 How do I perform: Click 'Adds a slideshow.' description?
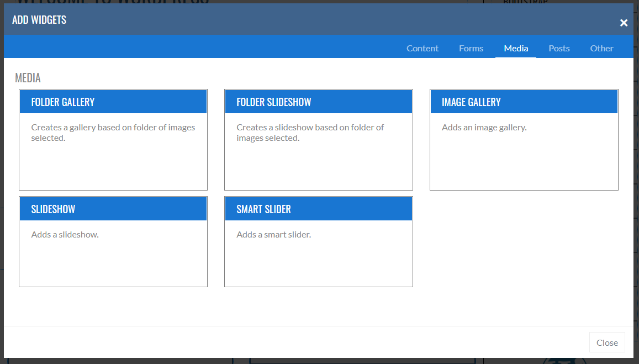pos(65,234)
